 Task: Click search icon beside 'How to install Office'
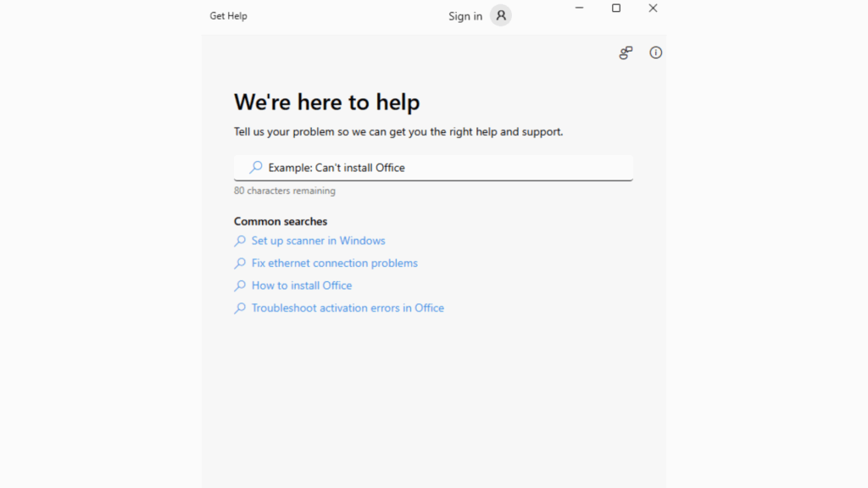[240, 286]
